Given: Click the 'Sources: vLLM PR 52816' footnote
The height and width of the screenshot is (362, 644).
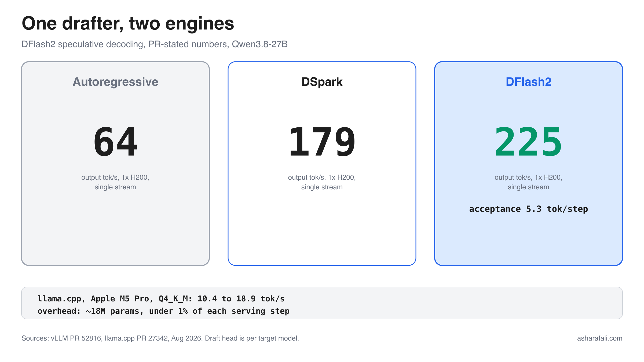Looking at the screenshot, I should click(160, 338).
